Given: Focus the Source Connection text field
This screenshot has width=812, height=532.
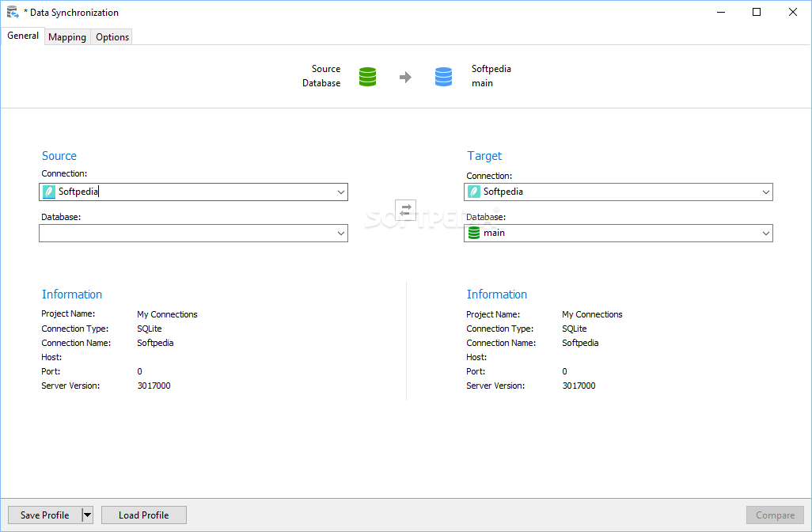Looking at the screenshot, I should point(193,192).
